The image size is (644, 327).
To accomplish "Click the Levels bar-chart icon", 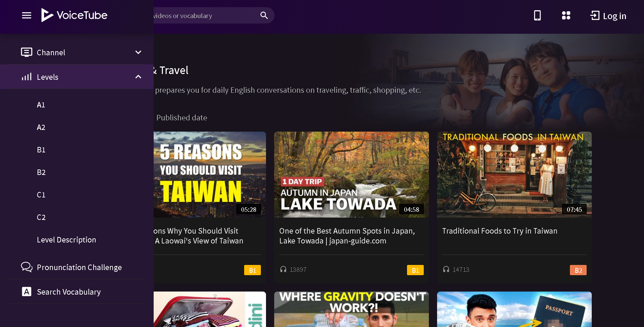I will click(27, 77).
